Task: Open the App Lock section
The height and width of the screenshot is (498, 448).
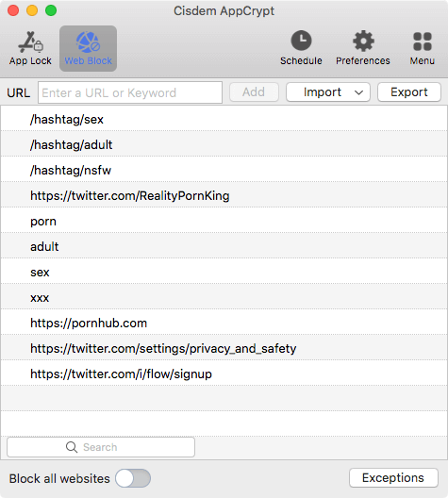Action: 30,48
